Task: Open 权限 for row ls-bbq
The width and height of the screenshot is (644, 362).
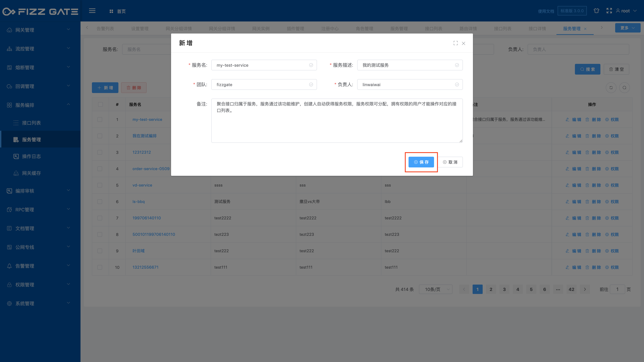Action: 612,202
